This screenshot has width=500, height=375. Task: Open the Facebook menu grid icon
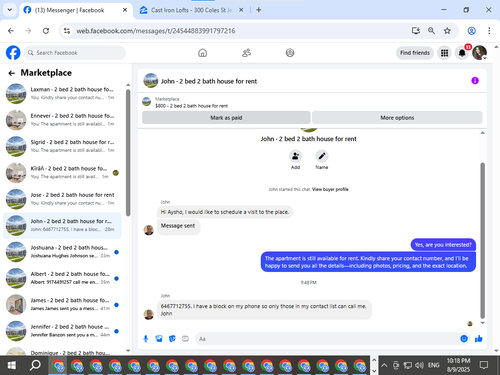(x=444, y=53)
